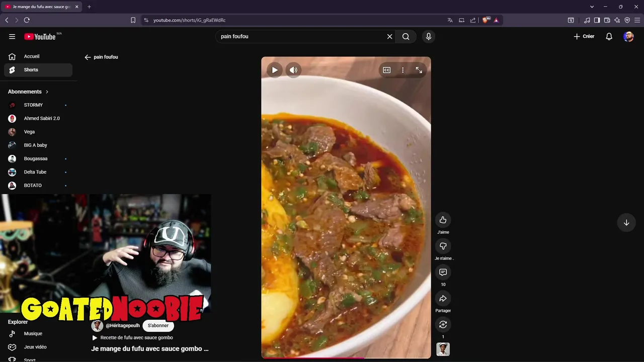Click the tab search toolbar icon

pyautogui.click(x=571, y=20)
